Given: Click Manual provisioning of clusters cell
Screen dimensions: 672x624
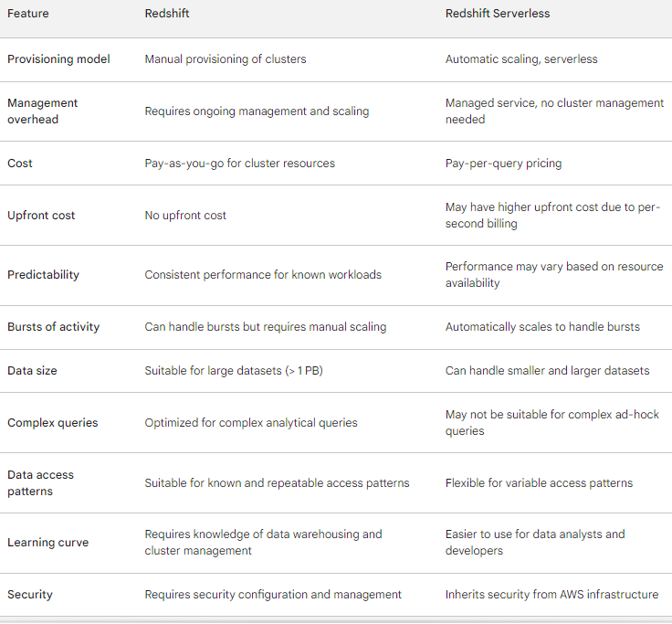Looking at the screenshot, I should point(226,58).
